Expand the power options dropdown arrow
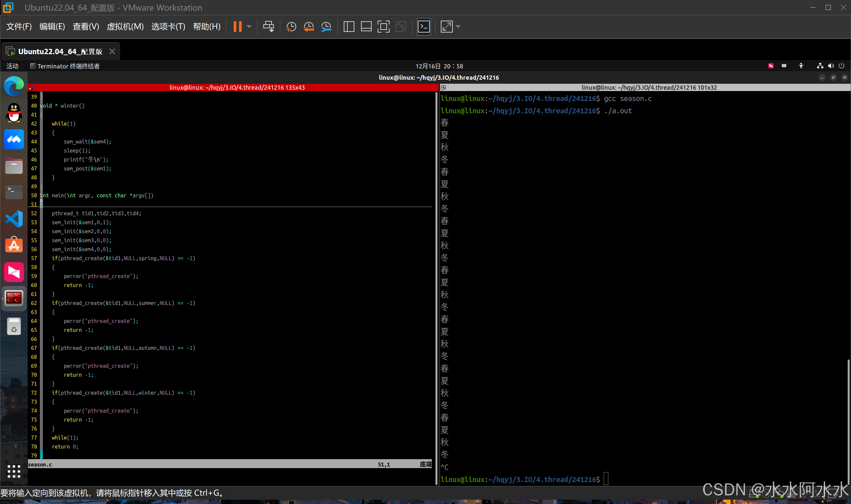The image size is (851, 504). tap(249, 27)
